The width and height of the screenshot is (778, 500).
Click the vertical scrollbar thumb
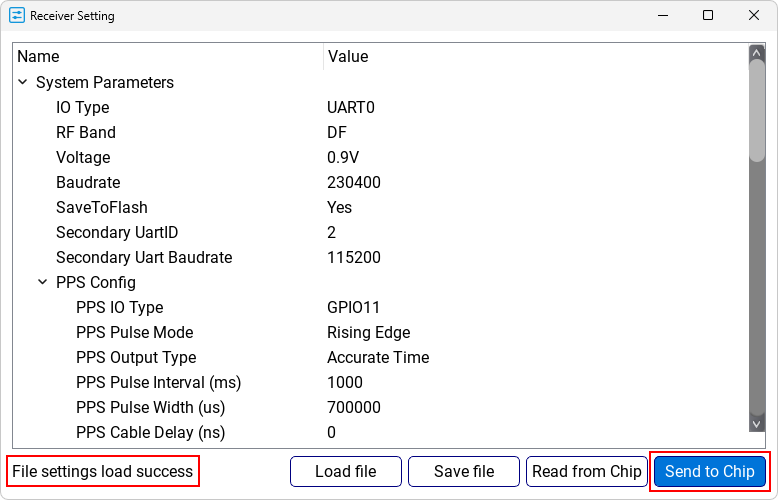pos(757,110)
